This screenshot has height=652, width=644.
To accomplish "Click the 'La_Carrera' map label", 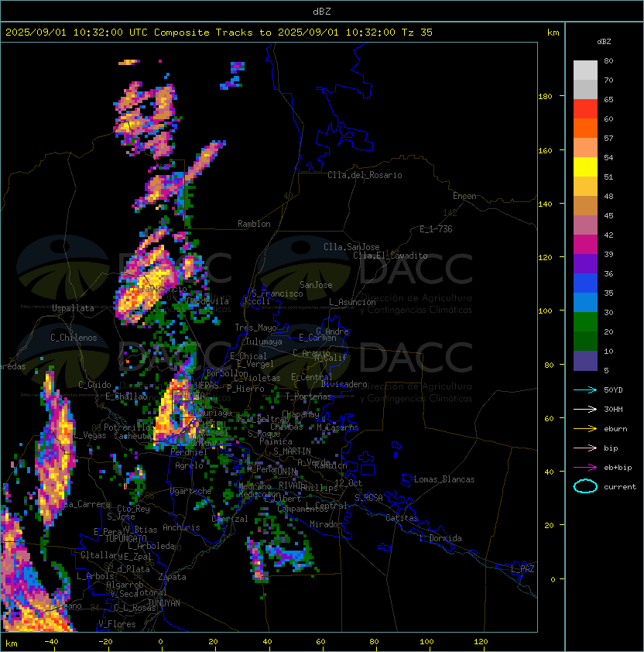I will pyautogui.click(x=87, y=504).
